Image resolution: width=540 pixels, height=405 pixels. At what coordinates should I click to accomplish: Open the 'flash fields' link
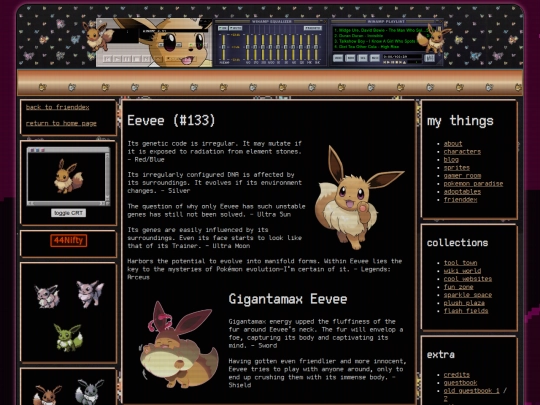[466, 311]
